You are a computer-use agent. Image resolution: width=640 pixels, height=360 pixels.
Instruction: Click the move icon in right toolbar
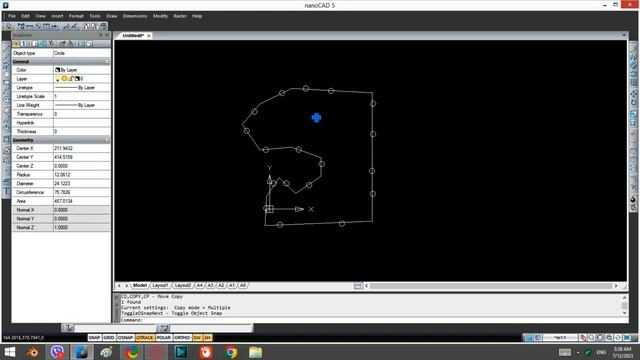click(633, 94)
